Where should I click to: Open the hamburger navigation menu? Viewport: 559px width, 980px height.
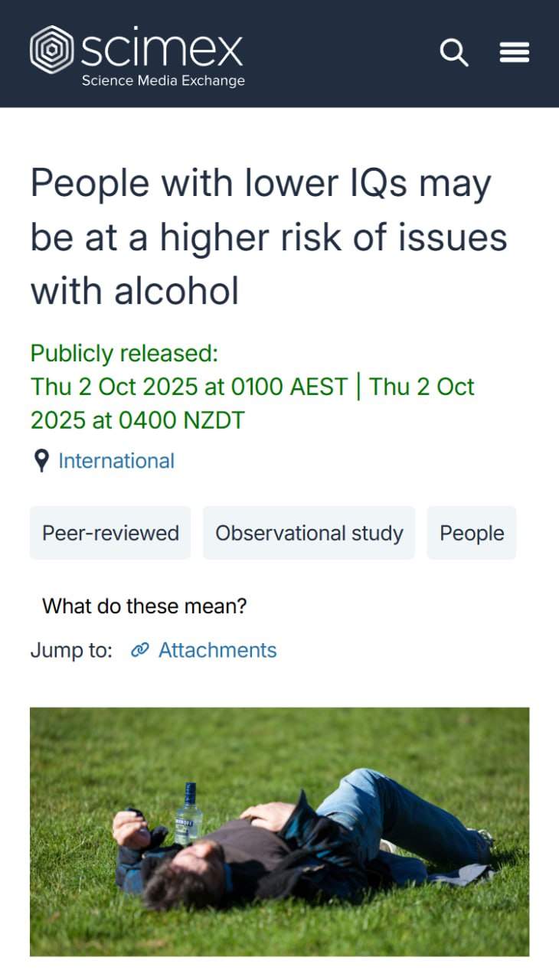coord(515,53)
